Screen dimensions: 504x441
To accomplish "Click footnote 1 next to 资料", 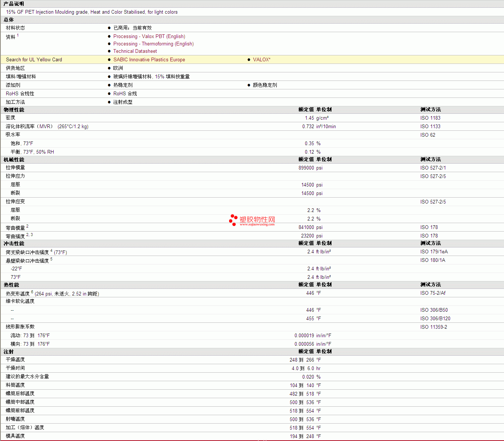I will click(18, 35).
